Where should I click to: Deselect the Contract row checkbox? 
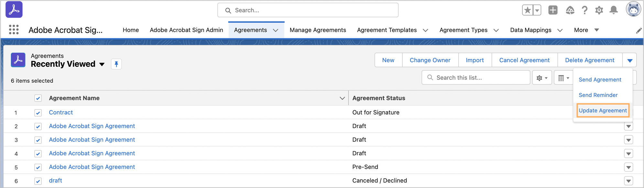coord(38,113)
